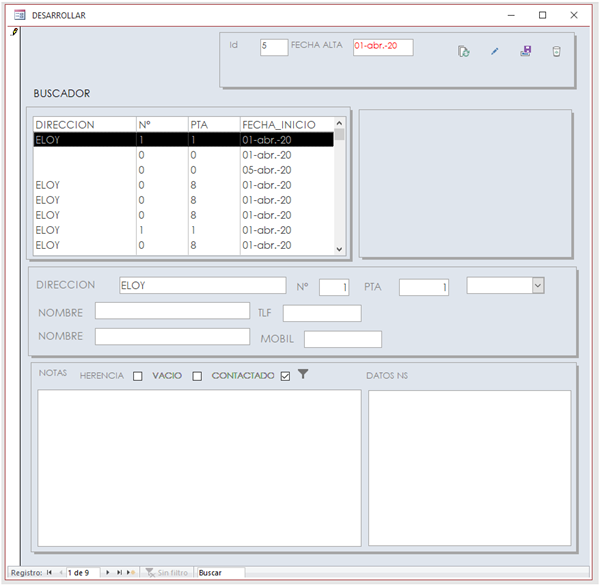This screenshot has height=585, width=600.
Task: Go to the first record
Action: coord(49,573)
